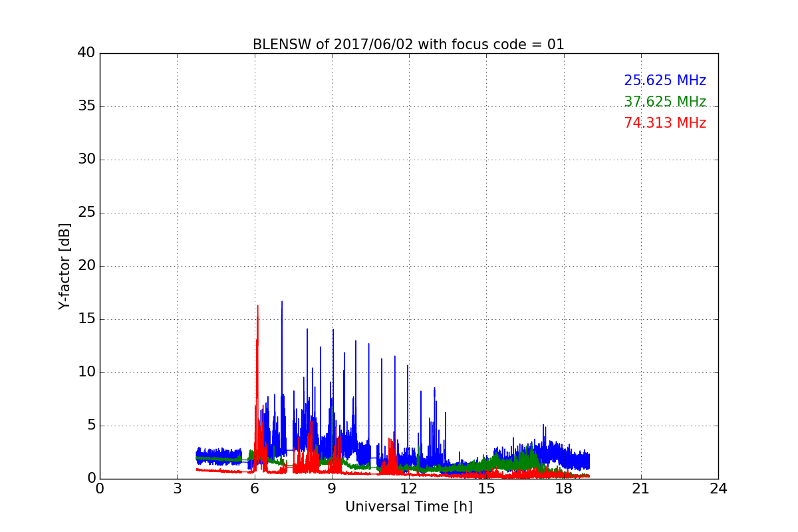The height and width of the screenshot is (532, 798).
Task: Click y-axis tick label 30
Action: pyautogui.click(x=86, y=160)
